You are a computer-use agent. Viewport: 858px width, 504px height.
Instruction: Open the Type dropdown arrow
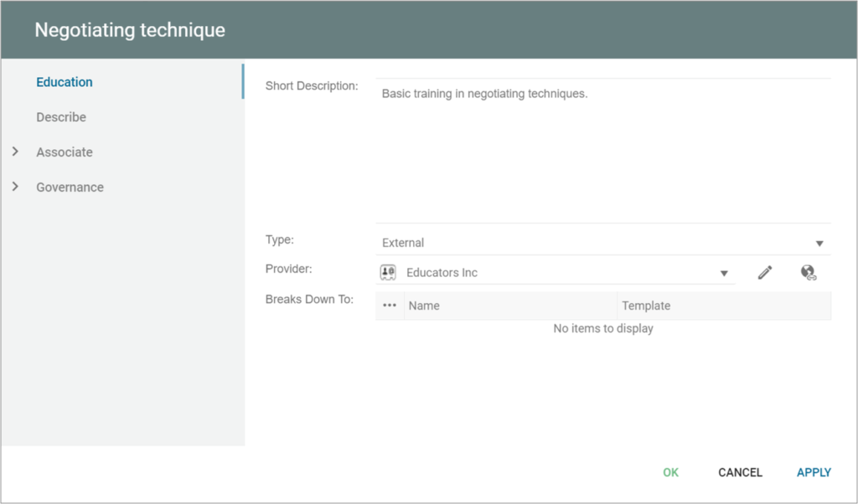[x=819, y=243]
